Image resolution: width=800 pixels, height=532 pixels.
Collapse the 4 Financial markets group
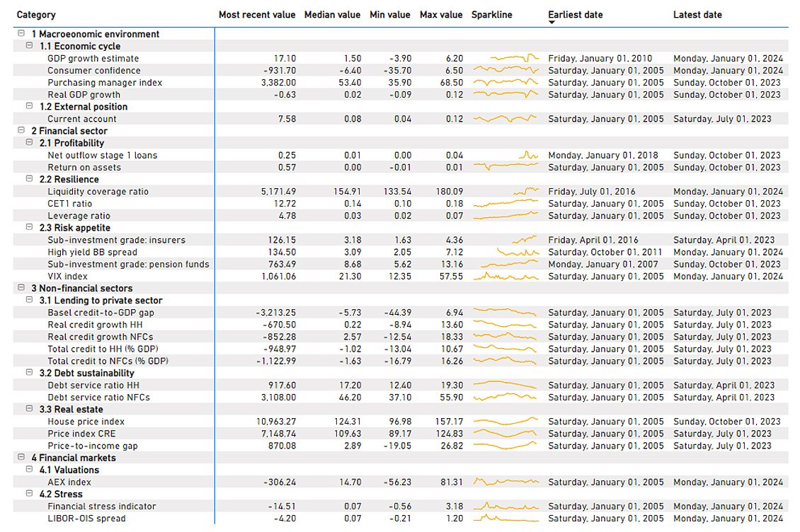(21, 457)
